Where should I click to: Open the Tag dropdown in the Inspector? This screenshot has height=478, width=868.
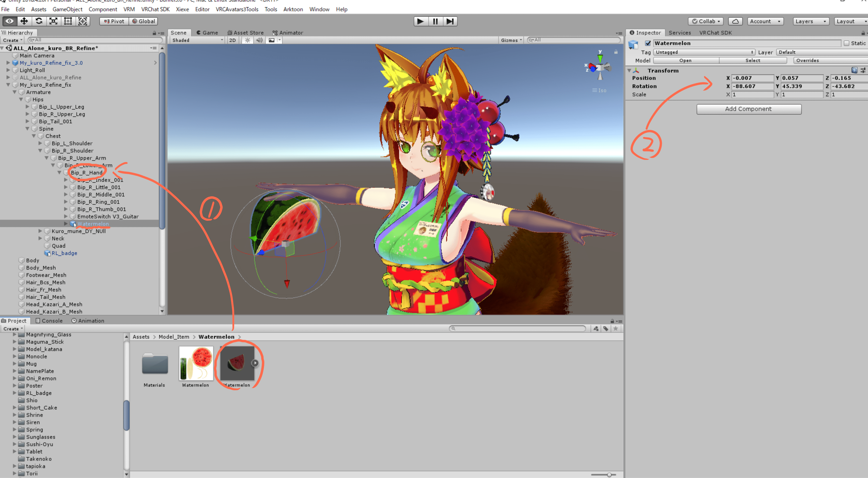(x=704, y=52)
